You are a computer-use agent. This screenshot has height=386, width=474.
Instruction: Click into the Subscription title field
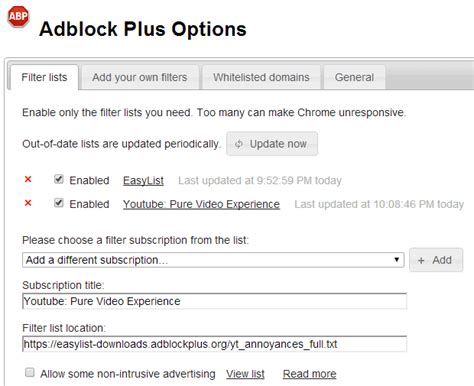click(214, 301)
